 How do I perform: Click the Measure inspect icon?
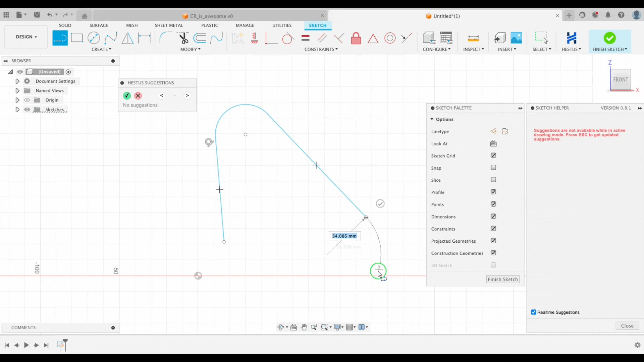point(473,38)
